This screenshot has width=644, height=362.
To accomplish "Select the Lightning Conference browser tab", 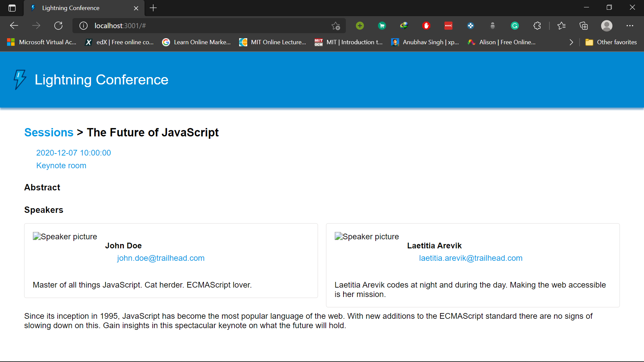I will [71, 8].
